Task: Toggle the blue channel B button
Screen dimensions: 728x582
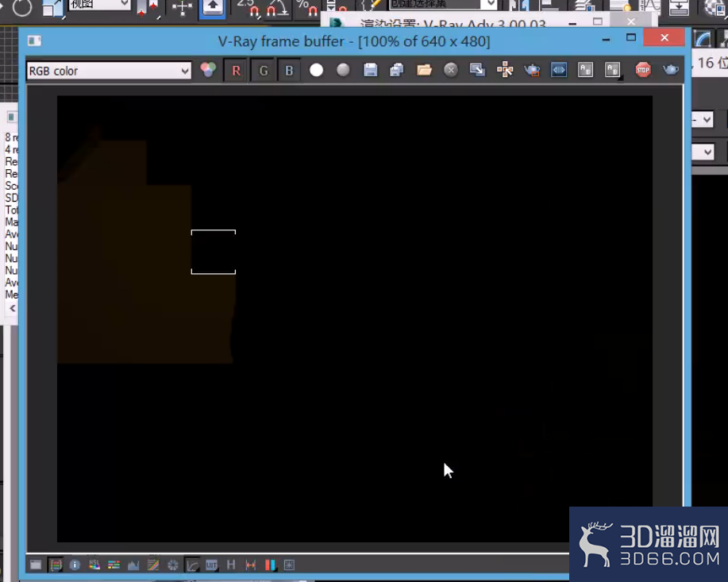Action: point(289,71)
